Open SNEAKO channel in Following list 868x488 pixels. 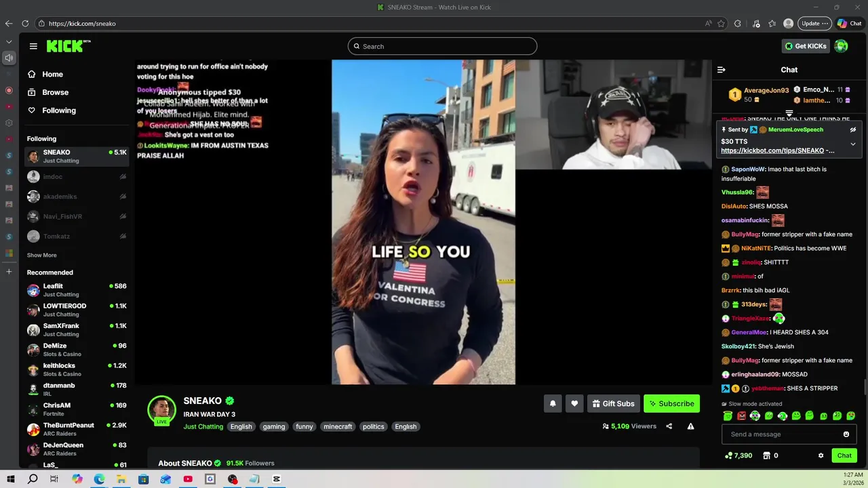[76, 157]
